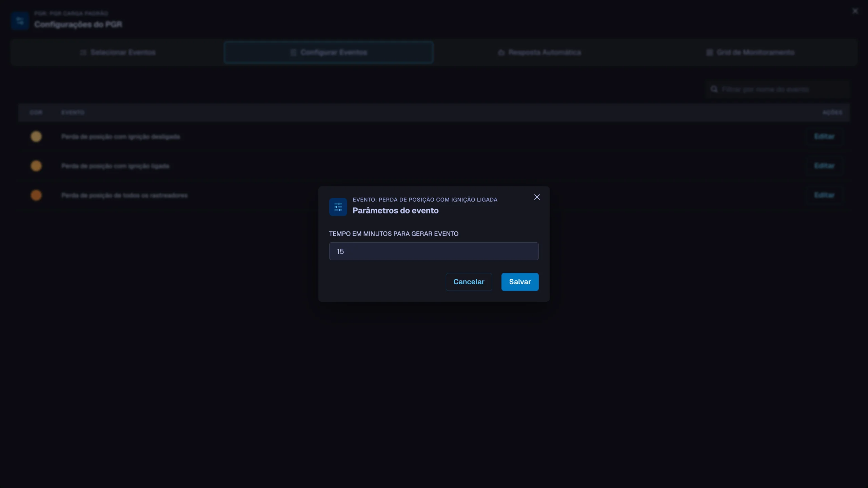Viewport: 868px width, 488px height.
Task: Select 'Perda de posição com ignição desligada' text
Action: [x=121, y=137]
